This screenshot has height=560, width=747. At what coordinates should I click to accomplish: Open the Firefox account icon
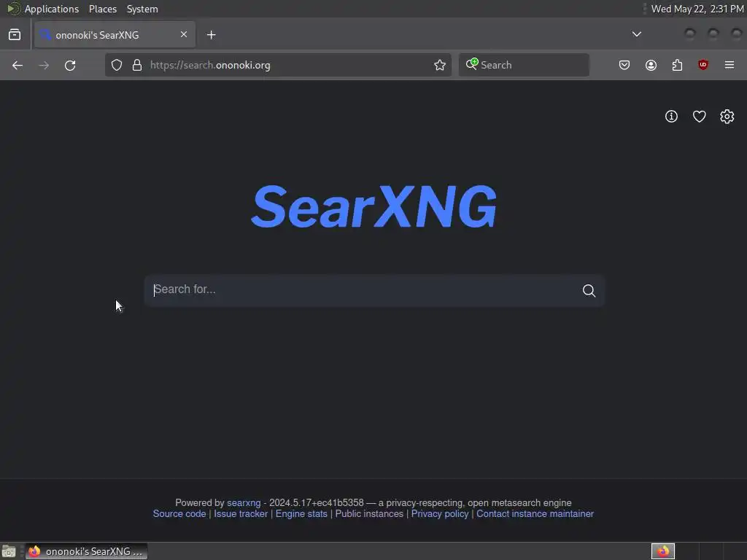click(x=651, y=65)
